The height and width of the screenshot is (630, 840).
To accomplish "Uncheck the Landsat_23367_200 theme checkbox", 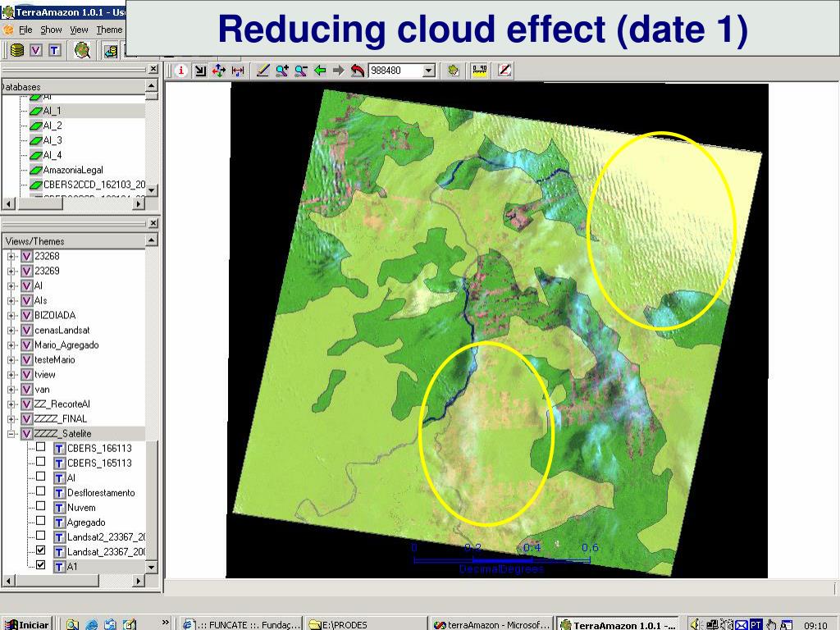I will click(41, 550).
